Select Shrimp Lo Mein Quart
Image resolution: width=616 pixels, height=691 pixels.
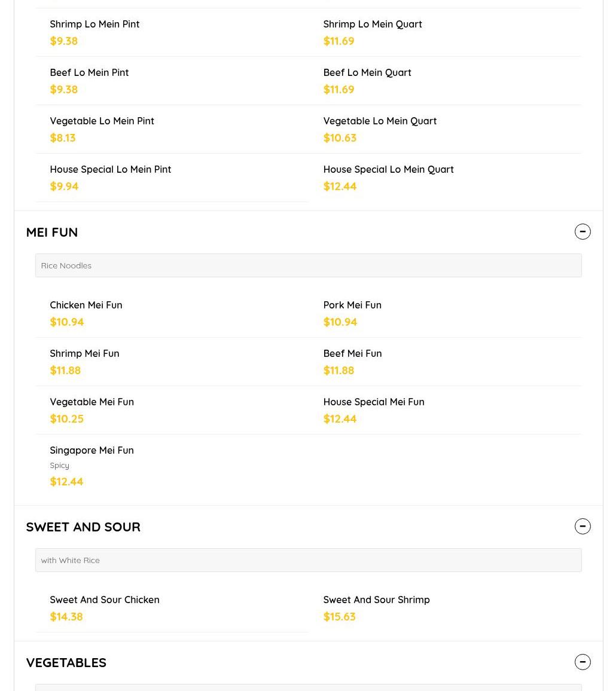pos(372,25)
